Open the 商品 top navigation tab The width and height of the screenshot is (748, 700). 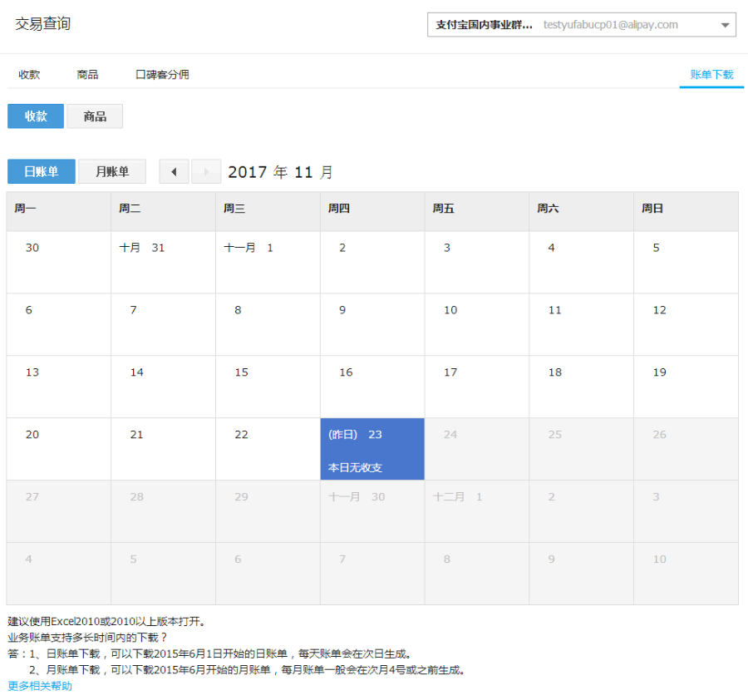87,75
